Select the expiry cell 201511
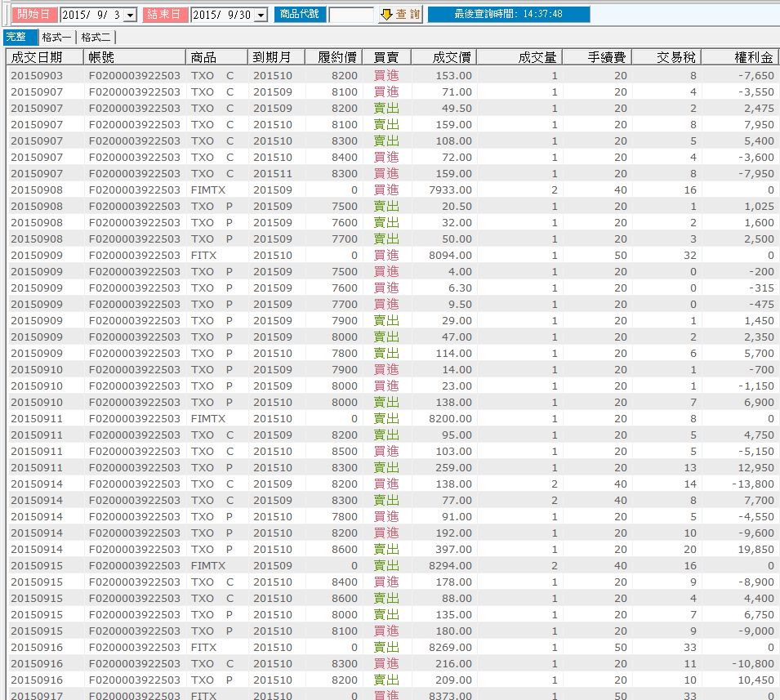Screen dimensions: 780x700 click(x=273, y=174)
